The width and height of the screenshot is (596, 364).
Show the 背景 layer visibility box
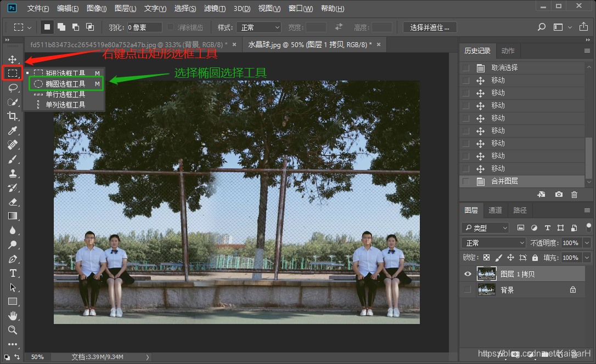tap(468, 289)
